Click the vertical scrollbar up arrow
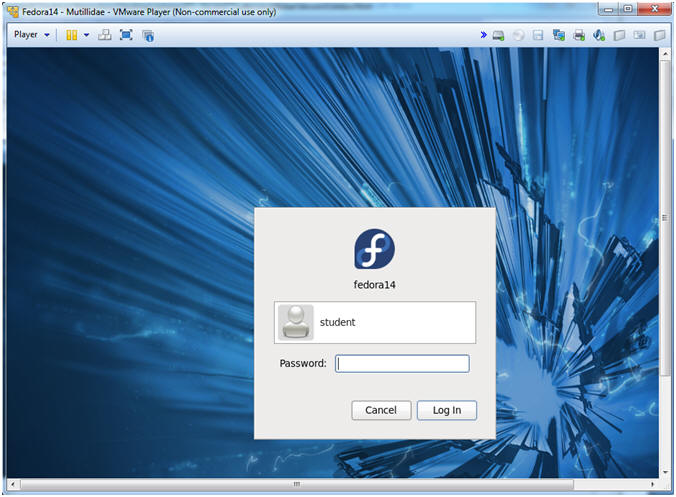This screenshot has height=497, width=676. click(665, 54)
